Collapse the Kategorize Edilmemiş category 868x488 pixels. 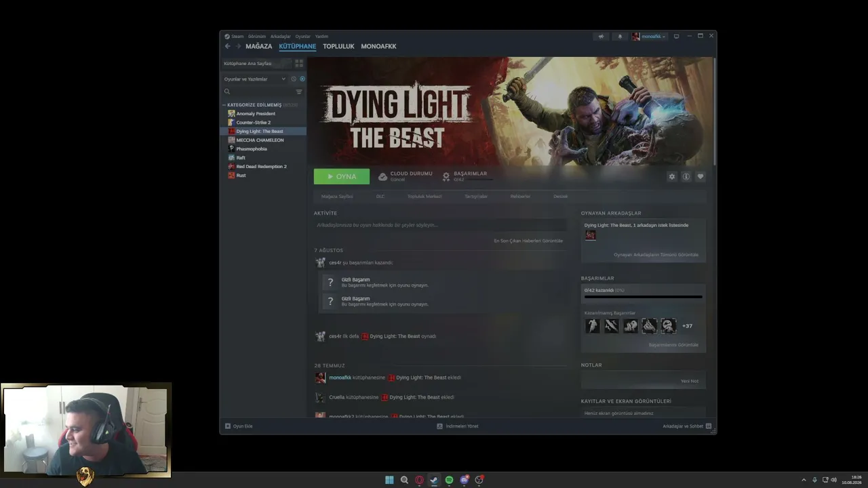[224, 105]
